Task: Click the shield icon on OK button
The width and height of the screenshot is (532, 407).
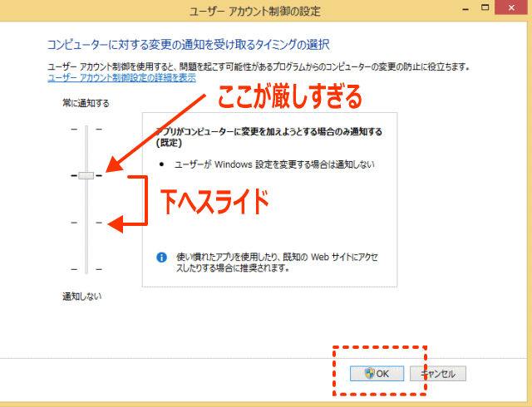Action: (x=369, y=374)
